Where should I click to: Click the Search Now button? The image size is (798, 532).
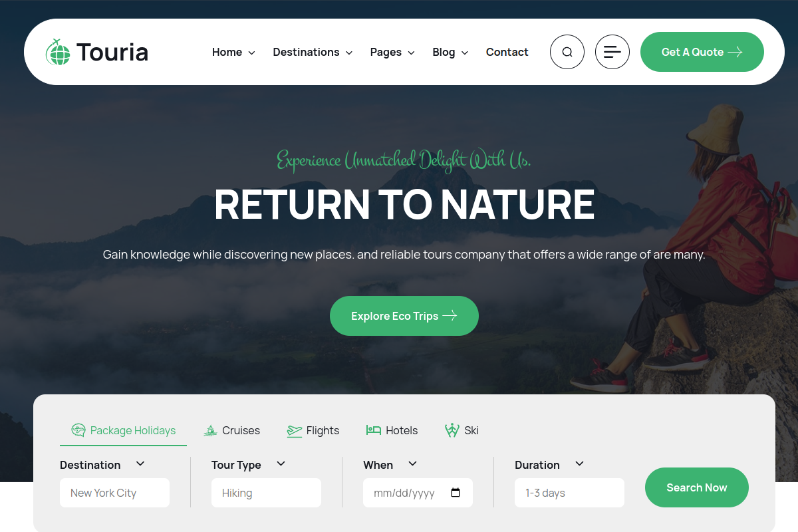click(697, 487)
